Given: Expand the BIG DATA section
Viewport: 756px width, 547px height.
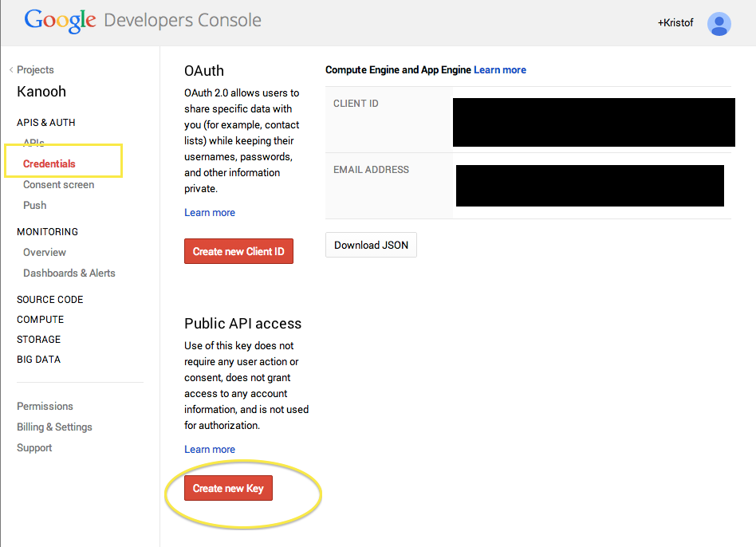Looking at the screenshot, I should coord(38,360).
